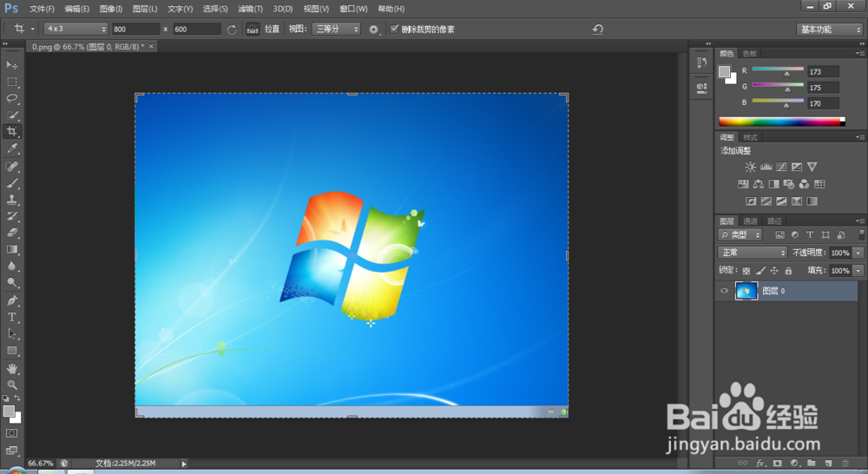Select the Dodge tool
The image size is (868, 474).
pos(11,283)
